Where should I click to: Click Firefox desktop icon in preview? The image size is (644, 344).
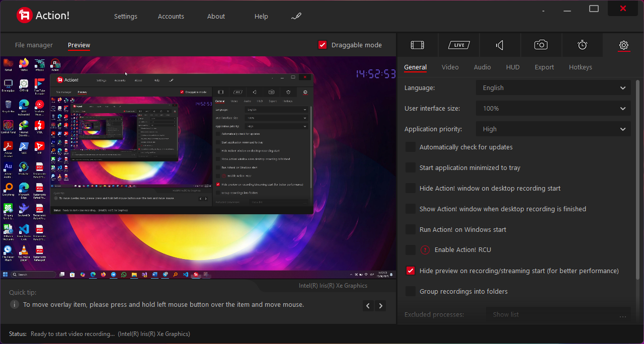pyautogui.click(x=24, y=65)
